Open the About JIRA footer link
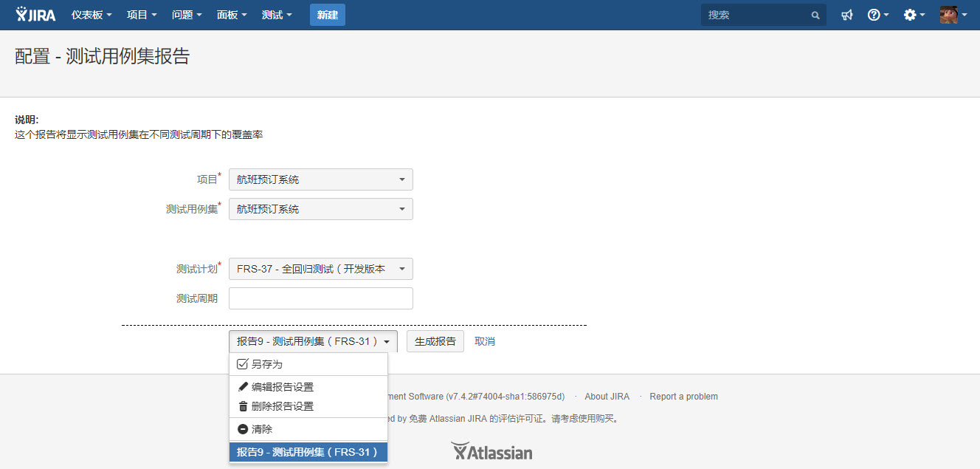This screenshot has height=469, width=980. [607, 397]
